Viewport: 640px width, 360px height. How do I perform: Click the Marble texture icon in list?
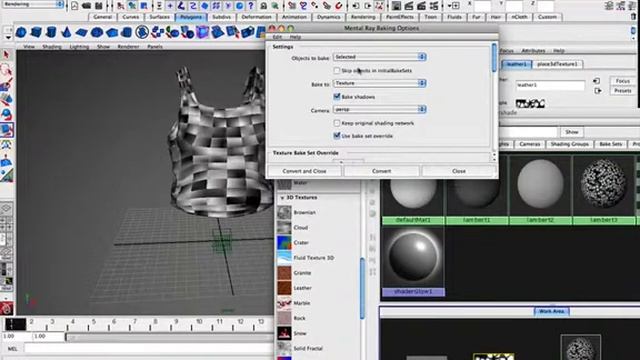click(x=284, y=303)
